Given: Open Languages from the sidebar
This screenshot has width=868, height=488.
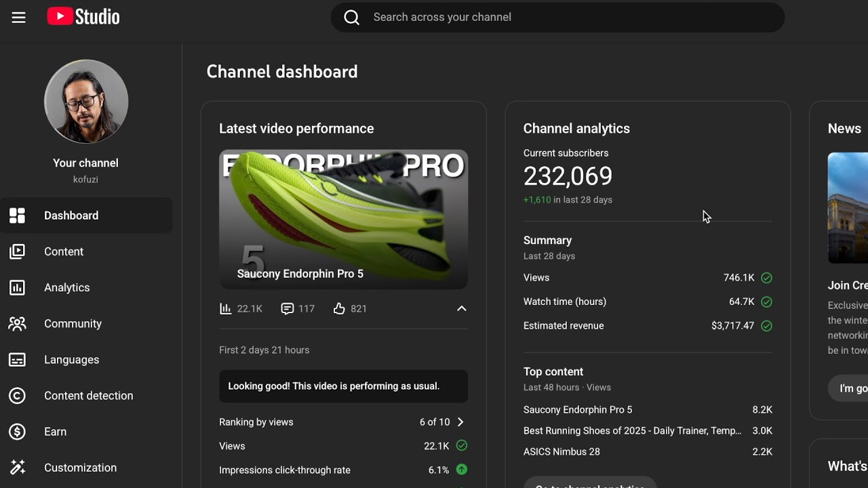Looking at the screenshot, I should [x=86, y=359].
